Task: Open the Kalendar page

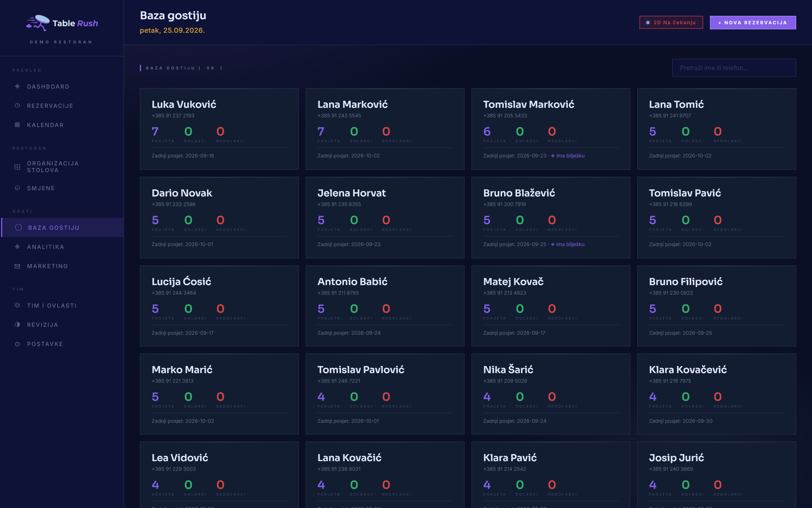Action: tap(62, 125)
